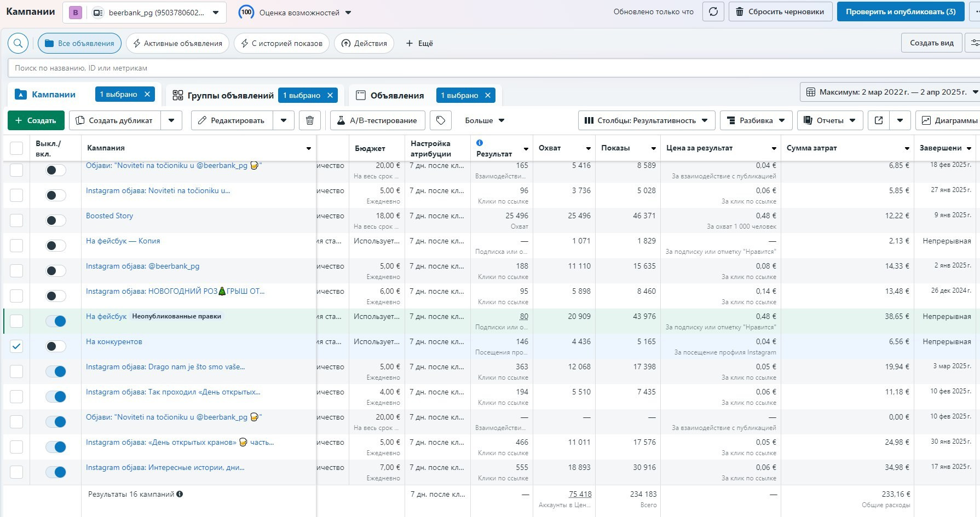Click the Проверить и опубликовать button
The height and width of the screenshot is (517, 980).
click(900, 11)
